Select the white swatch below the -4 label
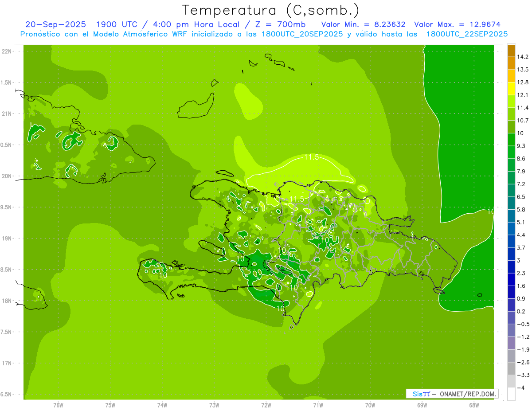Viewport: 532px width, 411px height. click(511, 394)
